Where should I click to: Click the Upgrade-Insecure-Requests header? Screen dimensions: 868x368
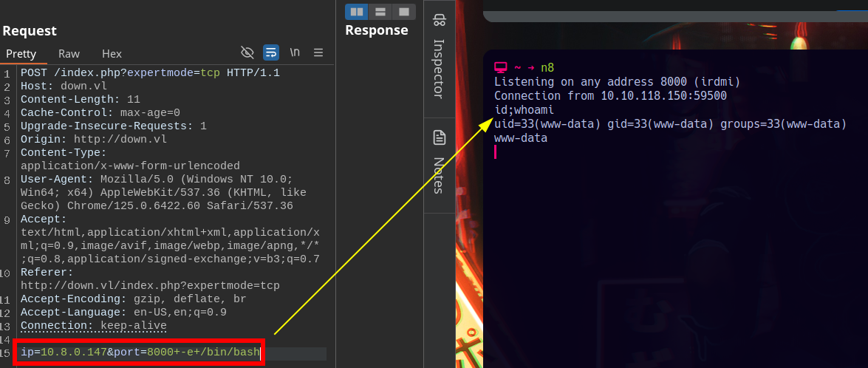114,126
